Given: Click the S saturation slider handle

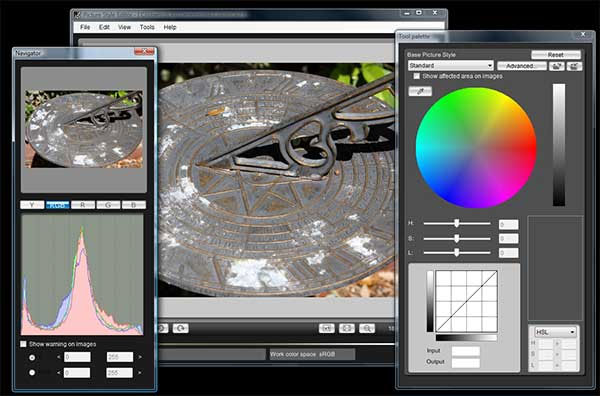Looking at the screenshot, I should [457, 238].
